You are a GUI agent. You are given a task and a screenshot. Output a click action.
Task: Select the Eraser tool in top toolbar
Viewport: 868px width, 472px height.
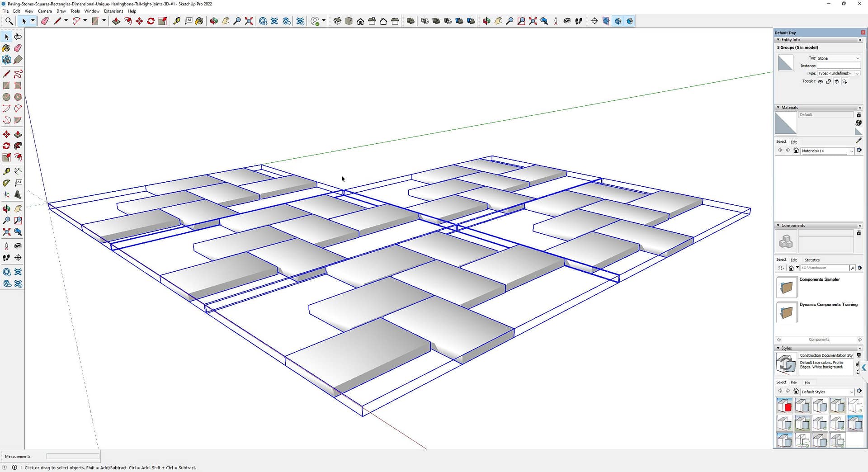point(45,21)
